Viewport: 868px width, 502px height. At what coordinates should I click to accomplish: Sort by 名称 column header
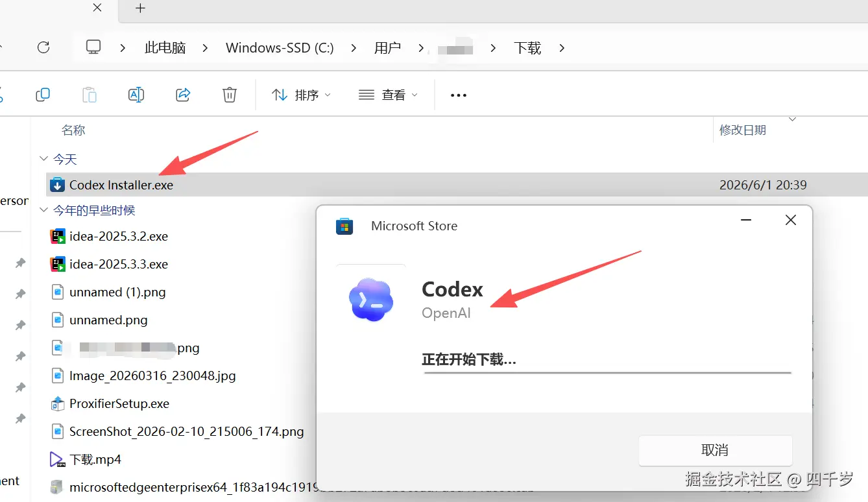tap(73, 130)
